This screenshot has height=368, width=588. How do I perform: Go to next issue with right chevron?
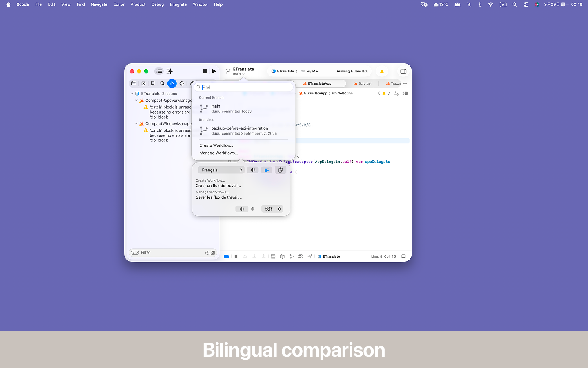(x=389, y=93)
